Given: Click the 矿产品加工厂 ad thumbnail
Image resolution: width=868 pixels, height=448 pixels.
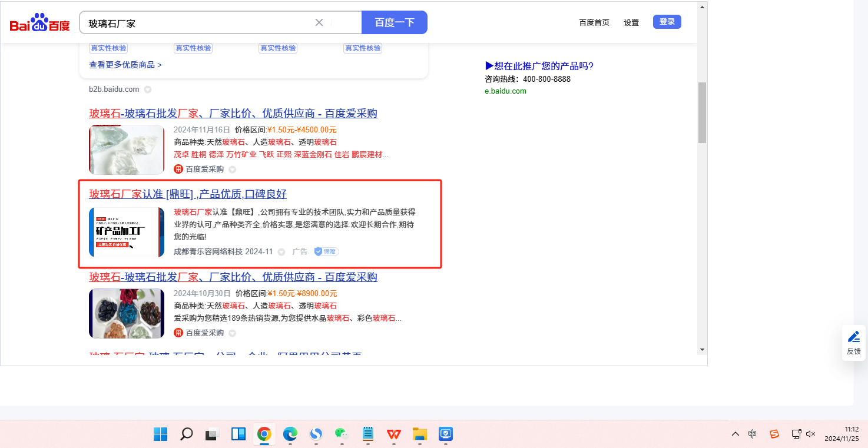Looking at the screenshot, I should click(x=127, y=232).
